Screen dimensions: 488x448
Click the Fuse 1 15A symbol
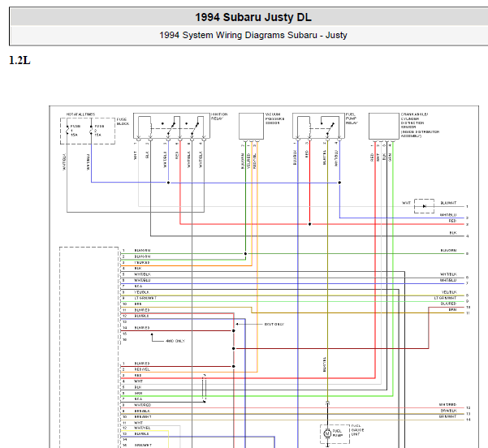click(x=67, y=131)
